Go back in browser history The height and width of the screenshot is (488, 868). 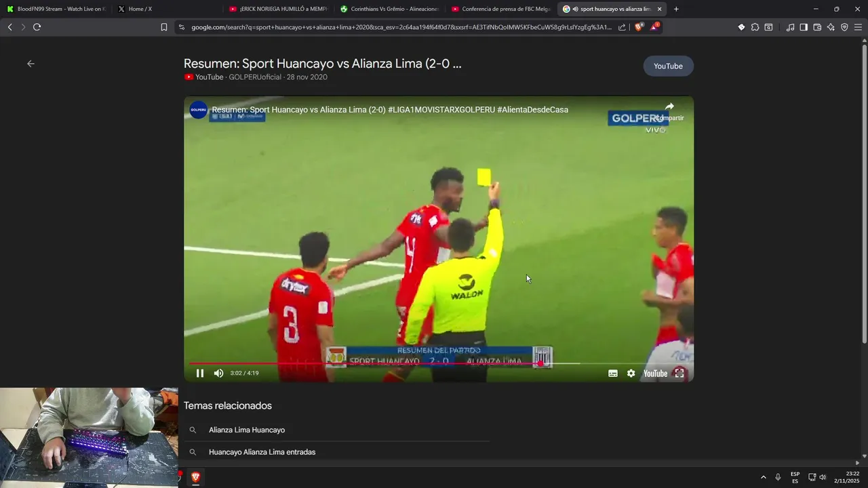pyautogui.click(x=9, y=27)
